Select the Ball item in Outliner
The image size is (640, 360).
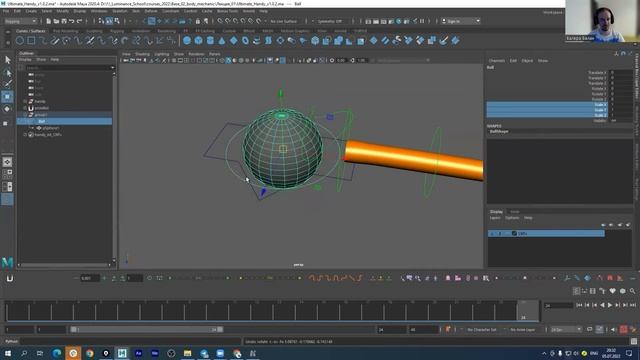pyautogui.click(x=64, y=121)
